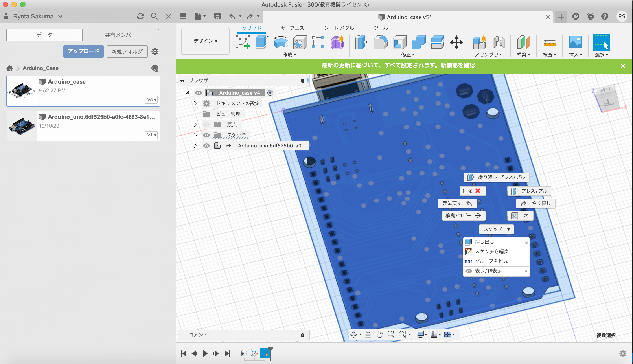Toggle visibility of Arduino_uno component
Image resolution: width=633 pixels, height=364 pixels.
click(206, 146)
